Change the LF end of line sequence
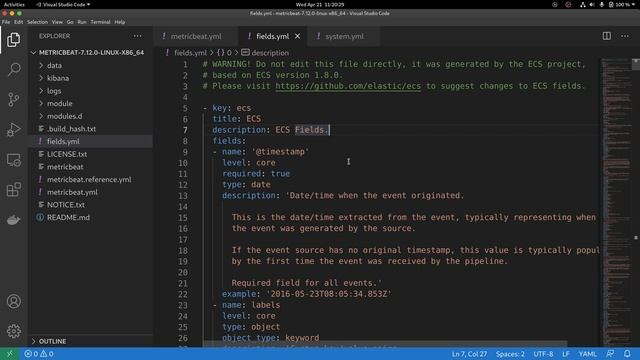The width and height of the screenshot is (640, 360). coord(566,354)
